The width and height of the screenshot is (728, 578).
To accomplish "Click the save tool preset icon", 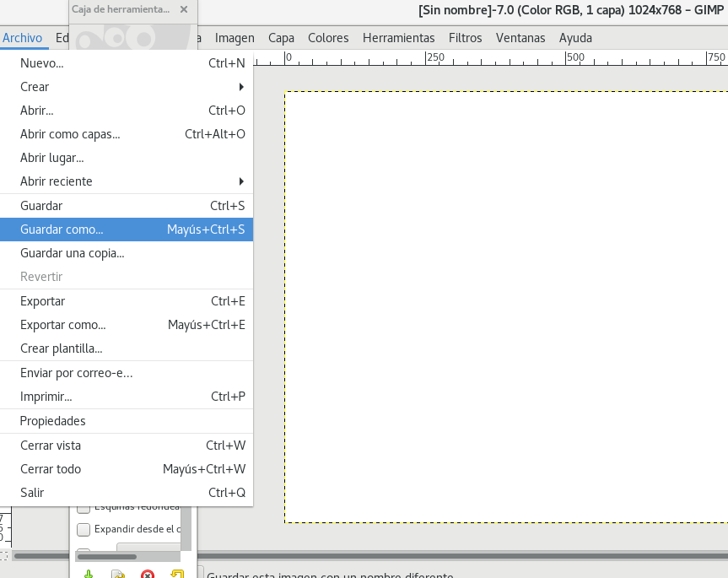I will pos(89,574).
